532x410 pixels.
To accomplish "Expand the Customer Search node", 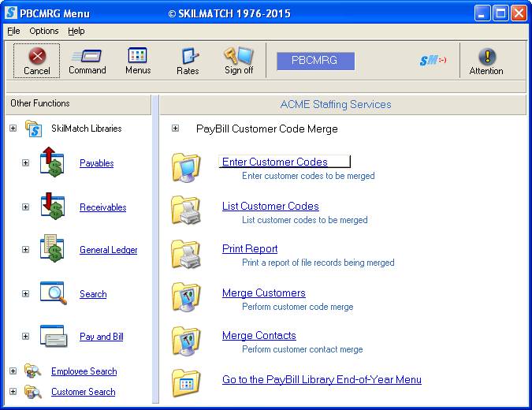I will coord(13,392).
